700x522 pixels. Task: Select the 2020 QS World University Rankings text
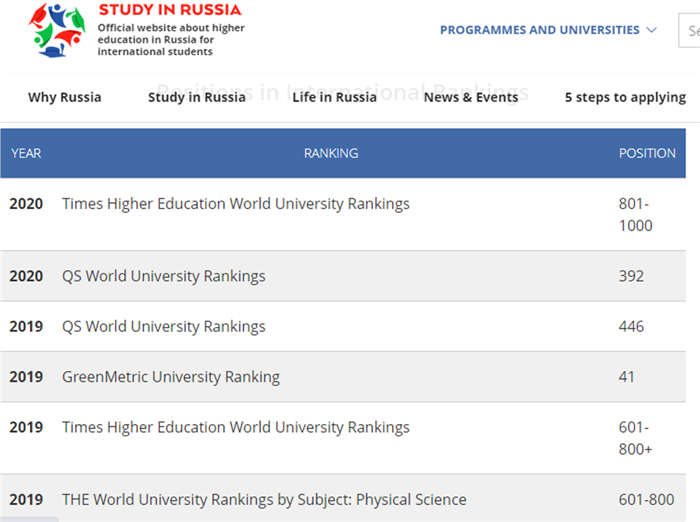[x=163, y=276]
